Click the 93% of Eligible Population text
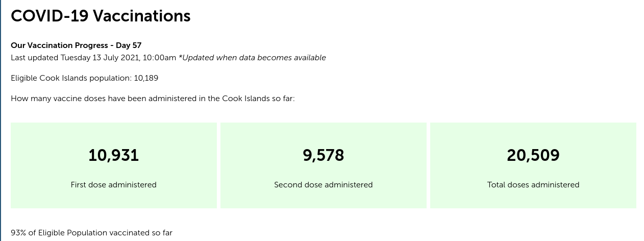 pyautogui.click(x=91, y=233)
